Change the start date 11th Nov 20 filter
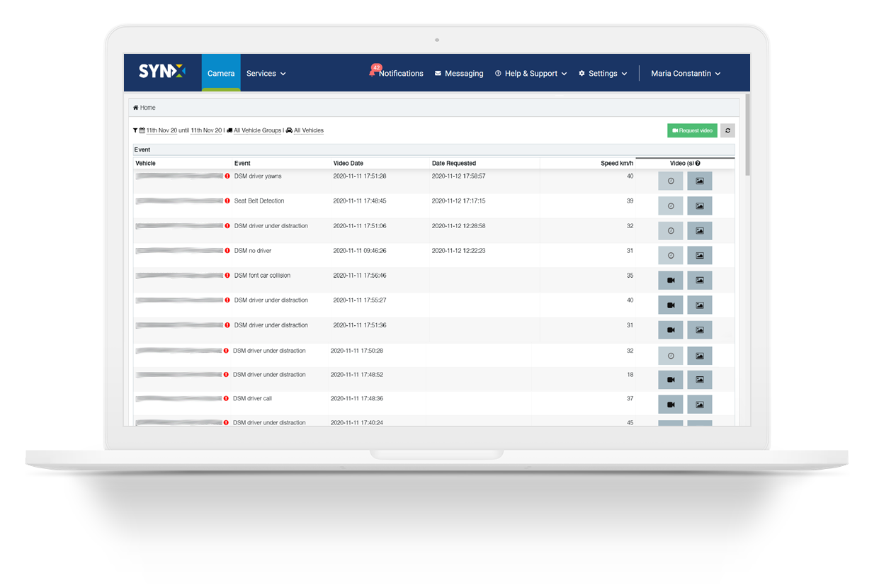879x588 pixels. (161, 130)
